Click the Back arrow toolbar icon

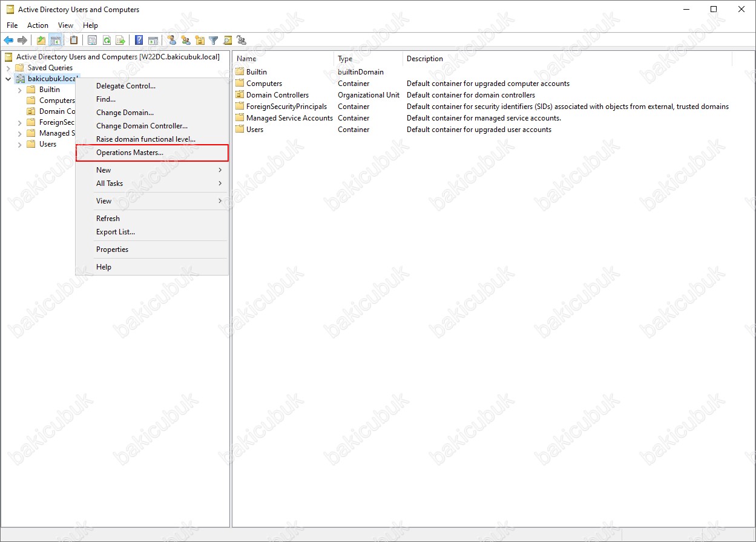point(8,41)
